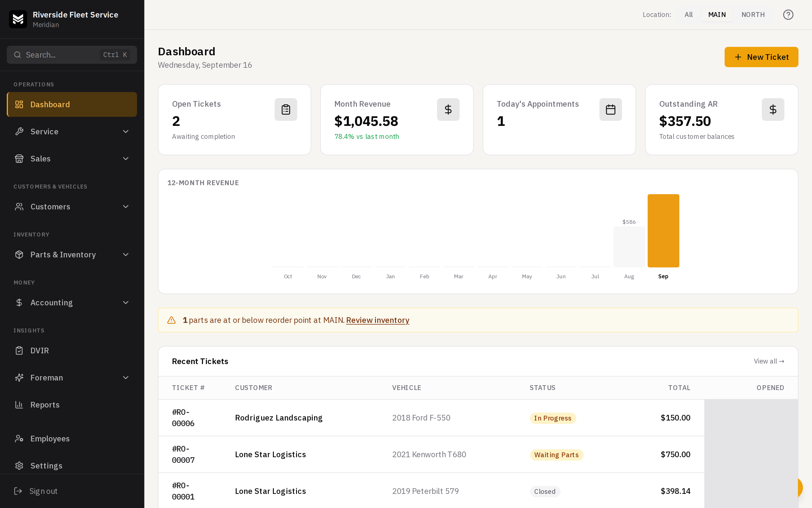Expand the Parts & Inventory chevron

[126, 255]
